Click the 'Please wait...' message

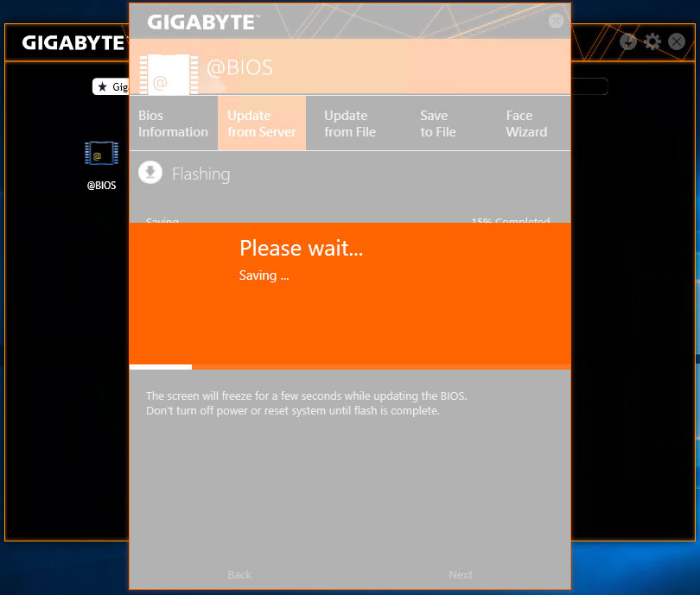302,248
